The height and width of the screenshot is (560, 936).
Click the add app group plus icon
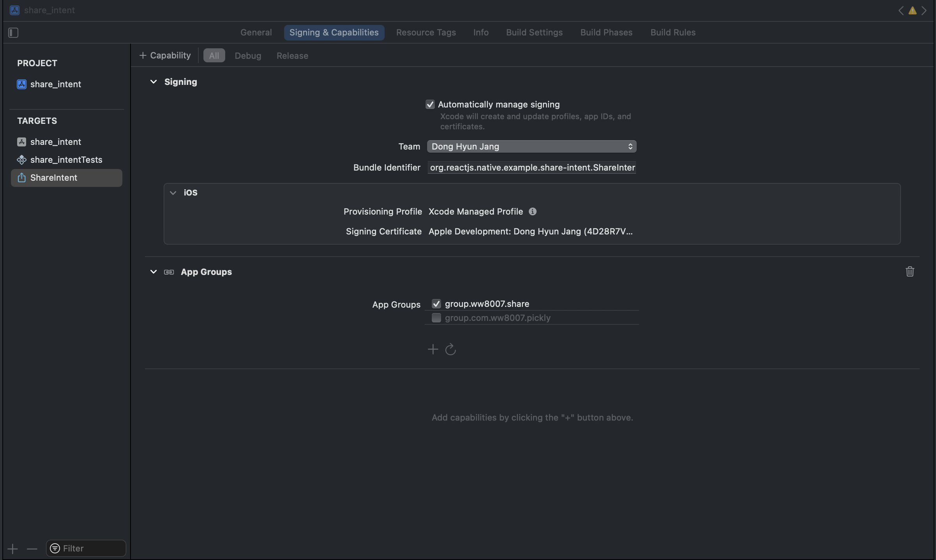[x=433, y=349]
